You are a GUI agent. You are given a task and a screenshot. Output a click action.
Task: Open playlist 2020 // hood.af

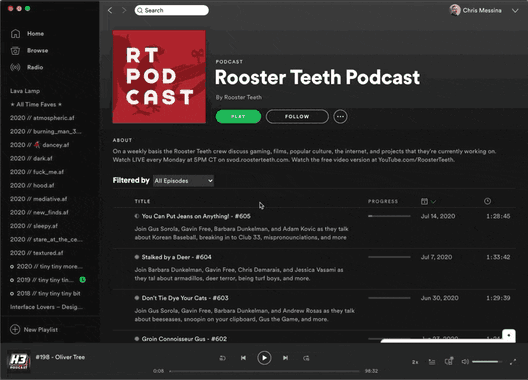click(x=32, y=186)
